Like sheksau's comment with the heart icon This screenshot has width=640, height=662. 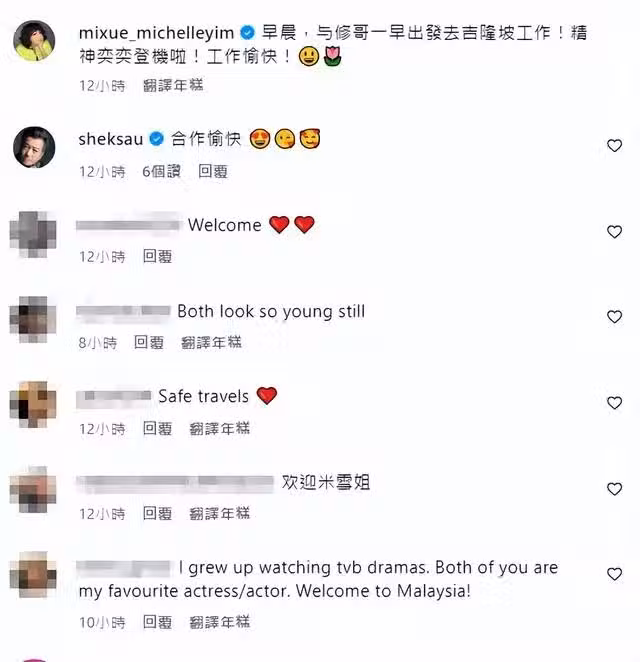point(614,146)
